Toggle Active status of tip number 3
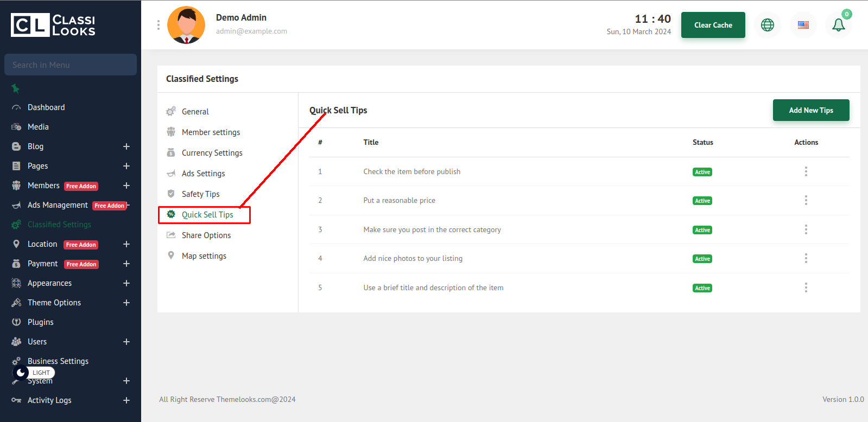 702,230
